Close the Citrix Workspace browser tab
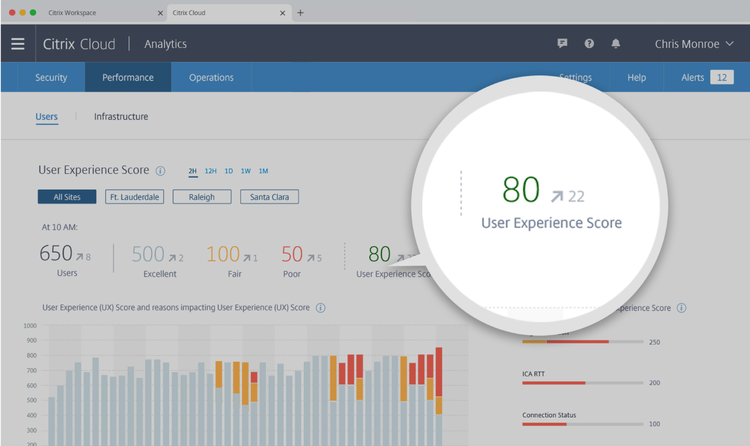The width and height of the screenshot is (750, 446). 160,13
